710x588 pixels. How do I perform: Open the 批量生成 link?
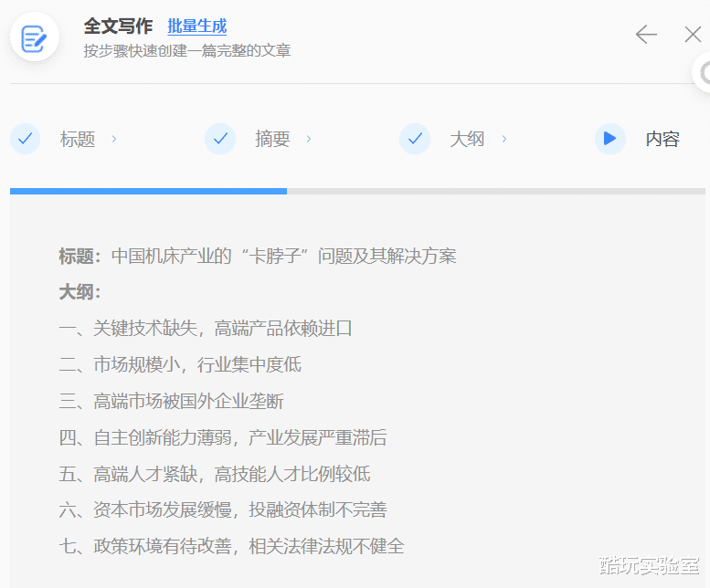[197, 26]
